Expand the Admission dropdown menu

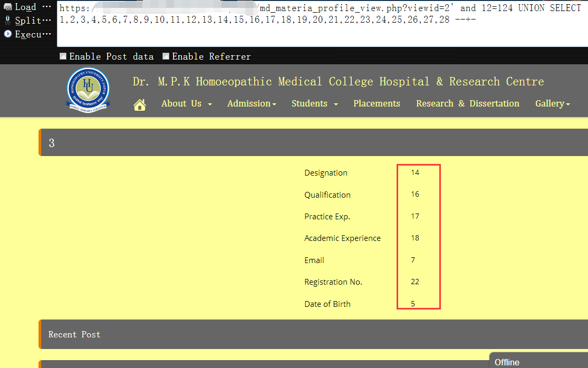click(x=252, y=103)
